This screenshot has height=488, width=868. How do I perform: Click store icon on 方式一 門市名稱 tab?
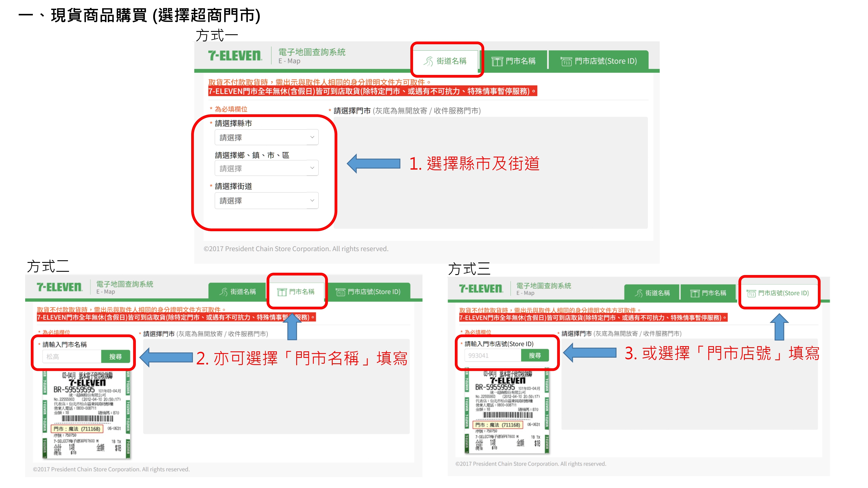pos(497,61)
